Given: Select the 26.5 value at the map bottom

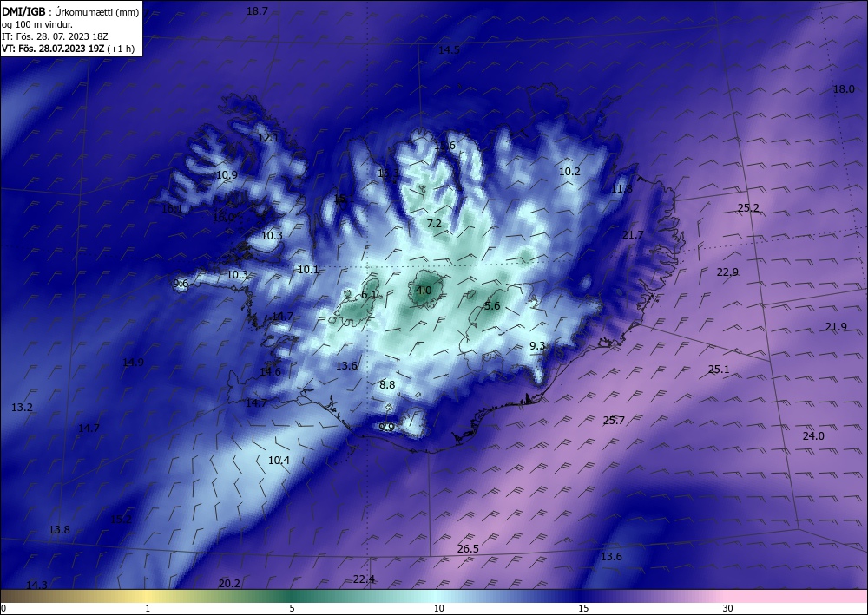Looking at the screenshot, I should [468, 548].
